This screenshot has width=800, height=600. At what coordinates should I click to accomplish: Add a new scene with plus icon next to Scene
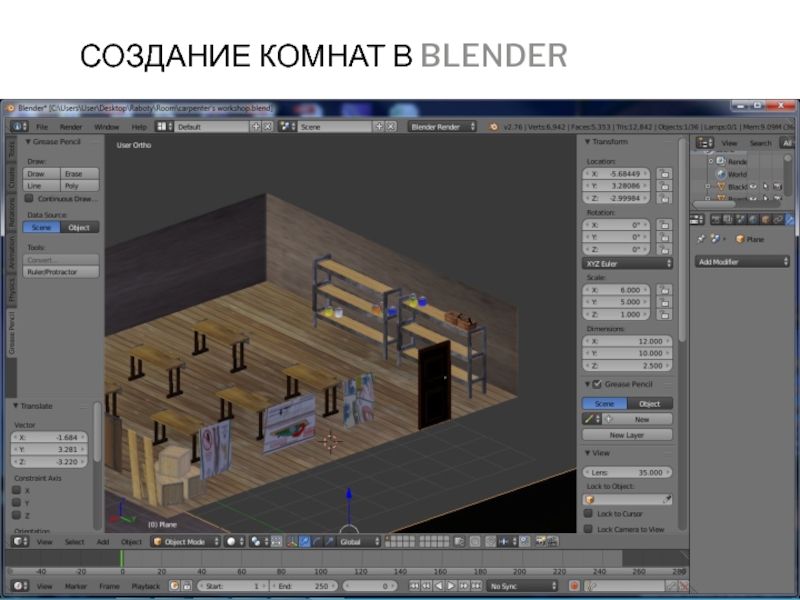379,126
